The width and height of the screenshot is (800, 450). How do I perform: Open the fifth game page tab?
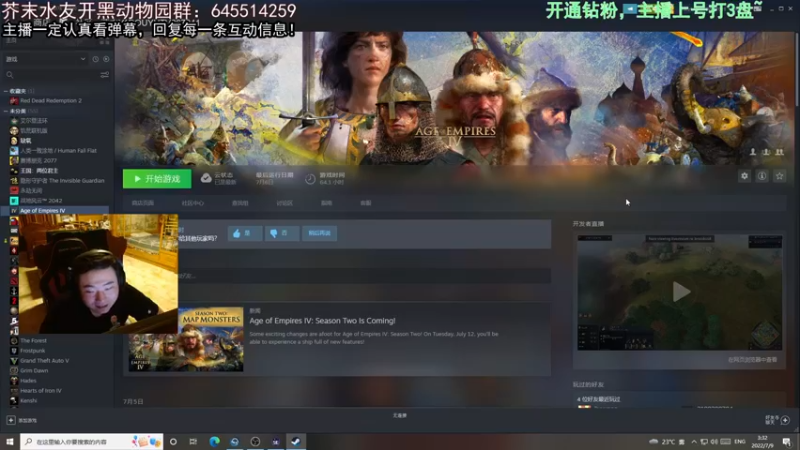327,203
